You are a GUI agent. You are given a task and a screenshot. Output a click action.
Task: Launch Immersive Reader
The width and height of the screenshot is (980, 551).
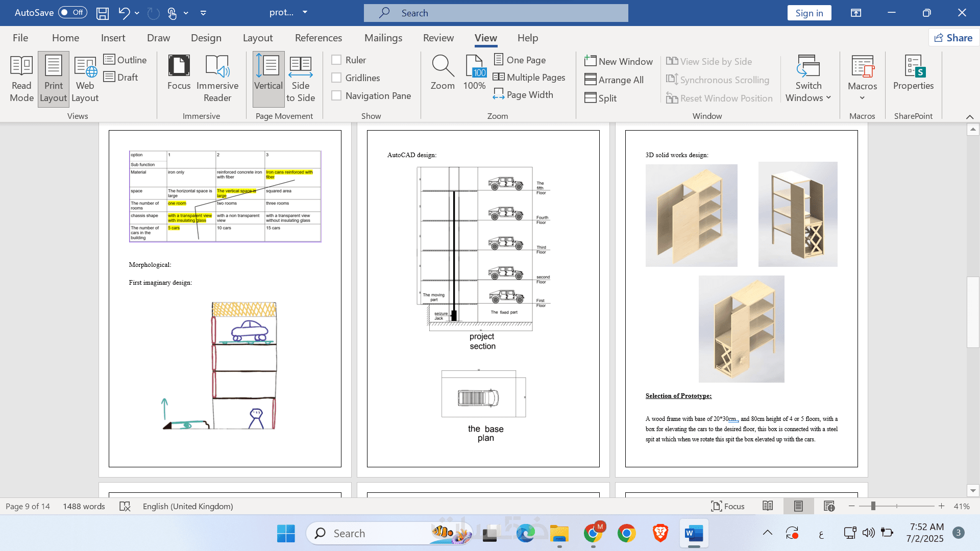217,79
